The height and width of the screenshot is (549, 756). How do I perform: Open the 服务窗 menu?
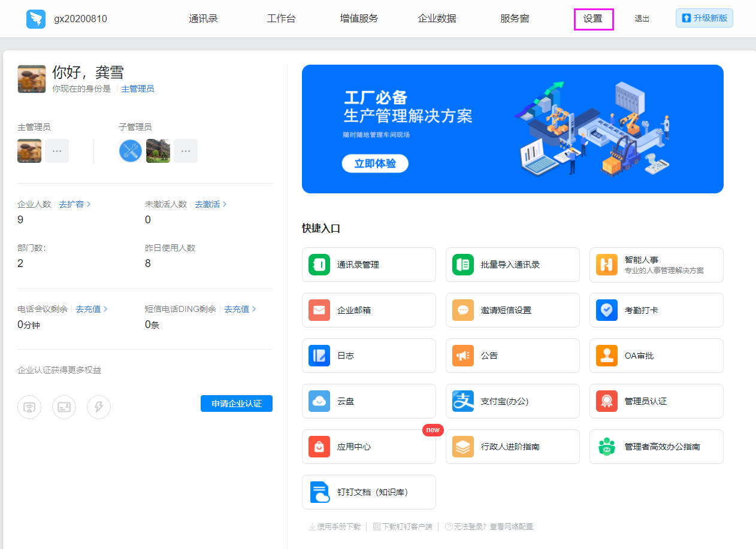pyautogui.click(x=515, y=19)
